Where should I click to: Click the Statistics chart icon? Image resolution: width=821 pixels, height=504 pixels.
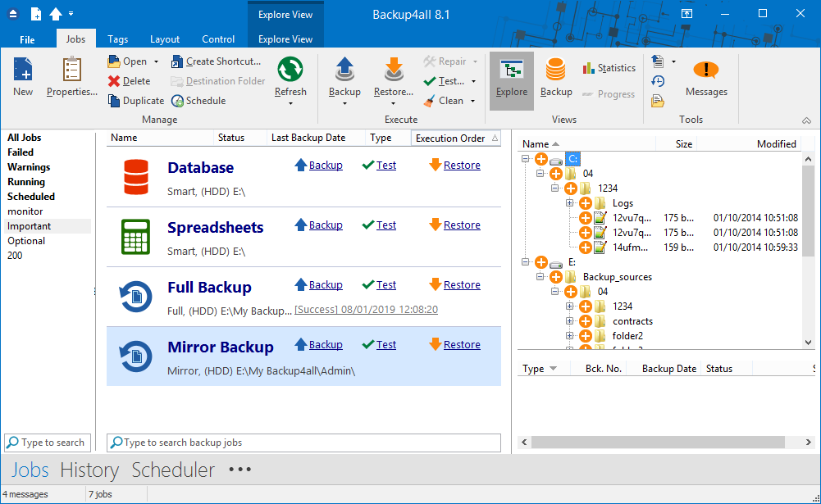tap(589, 69)
